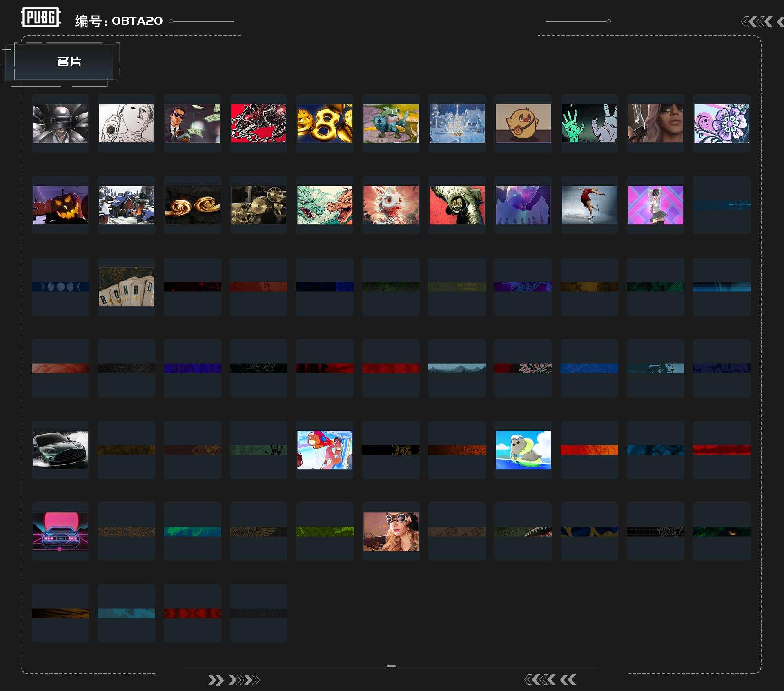
Task: Click the PUBG logo
Action: pos(41,18)
